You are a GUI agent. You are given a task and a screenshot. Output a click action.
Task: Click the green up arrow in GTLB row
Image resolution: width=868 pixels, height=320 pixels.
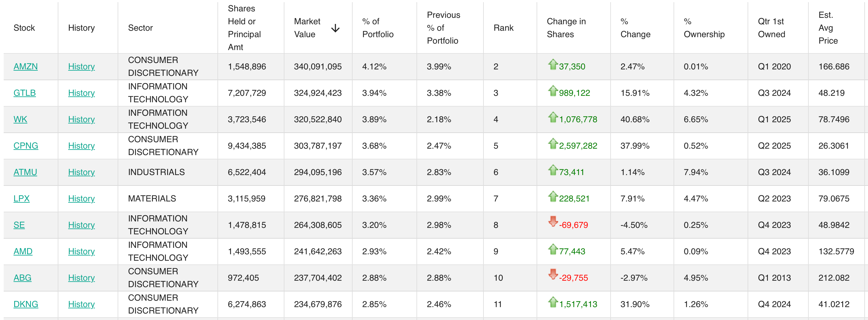[x=553, y=90]
